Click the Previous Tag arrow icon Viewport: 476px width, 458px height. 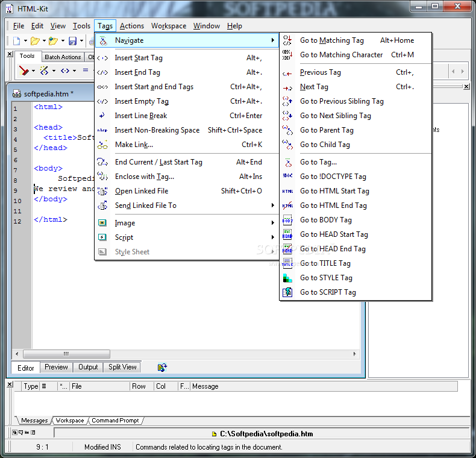point(287,74)
